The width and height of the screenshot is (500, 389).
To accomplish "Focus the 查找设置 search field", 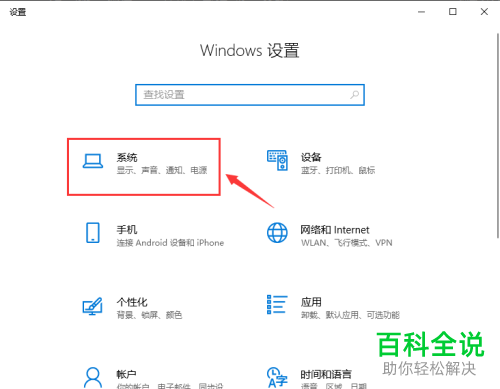I will [250, 95].
